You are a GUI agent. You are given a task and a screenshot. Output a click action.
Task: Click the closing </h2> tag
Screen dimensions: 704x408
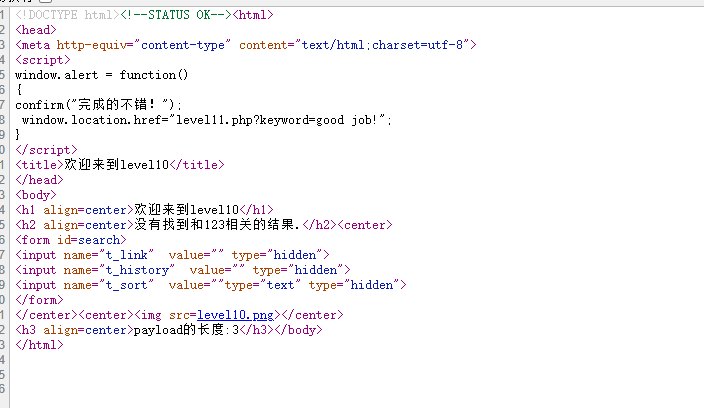319,225
